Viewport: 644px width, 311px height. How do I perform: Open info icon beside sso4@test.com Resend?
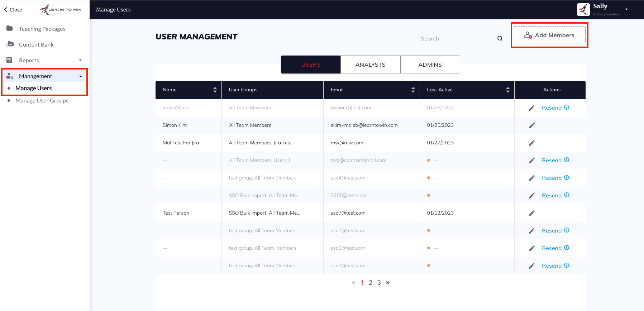[567, 178]
